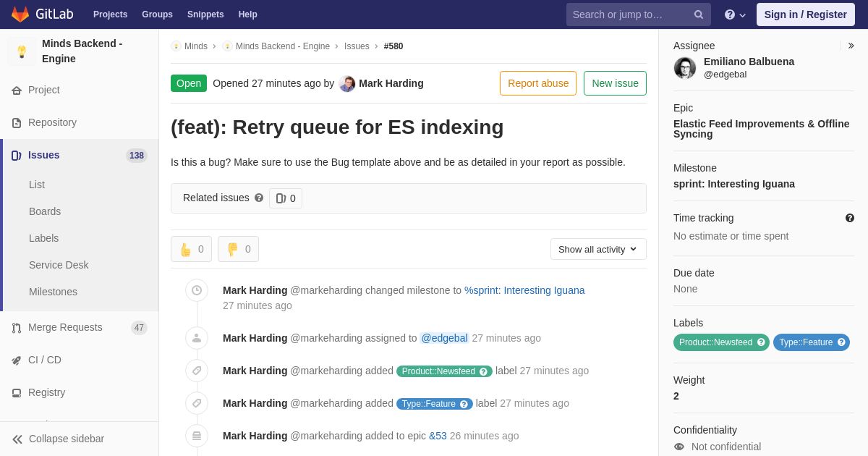
Task: Give a thumbs up reaction
Action: coord(191,249)
